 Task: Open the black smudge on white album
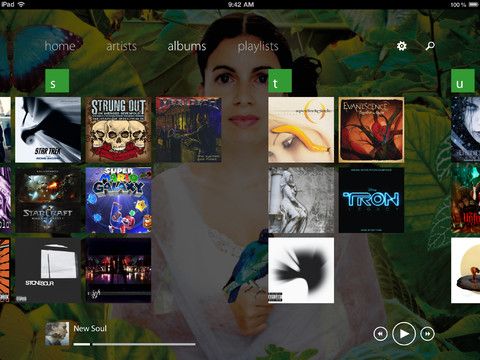301,270
